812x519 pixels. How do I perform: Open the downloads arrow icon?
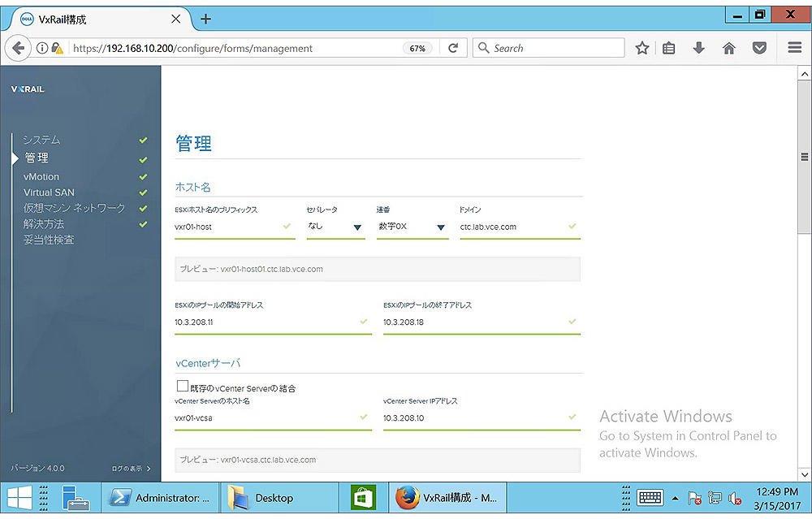coord(698,48)
